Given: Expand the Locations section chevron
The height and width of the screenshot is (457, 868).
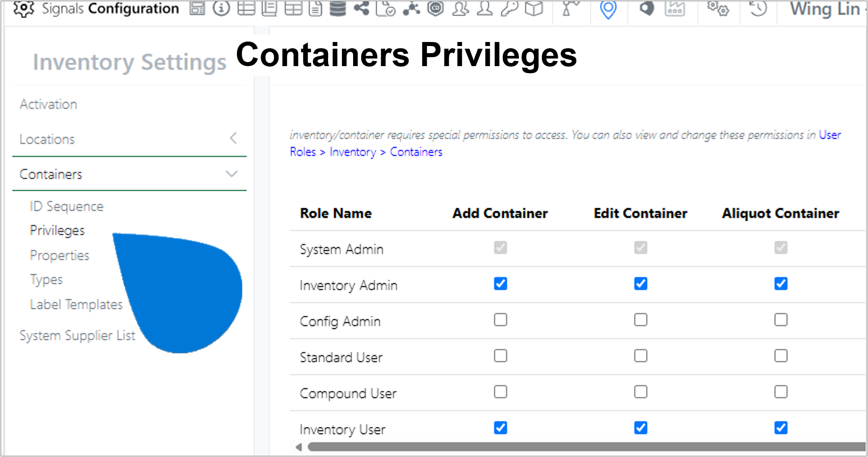Looking at the screenshot, I should click(x=233, y=138).
